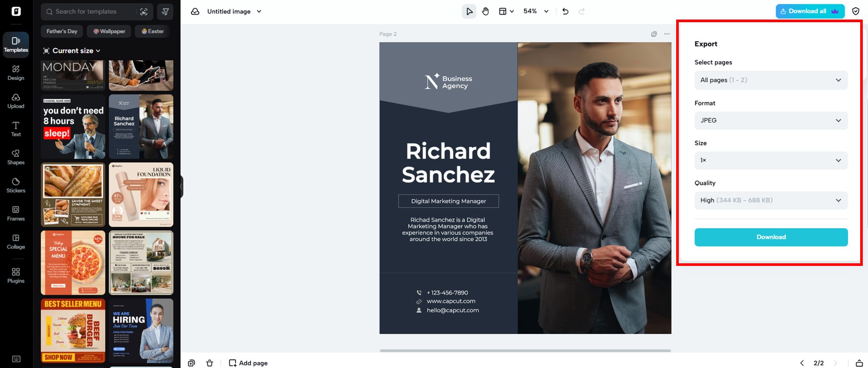The height and width of the screenshot is (368, 868).
Task: Open the Quality High dropdown
Action: point(771,200)
